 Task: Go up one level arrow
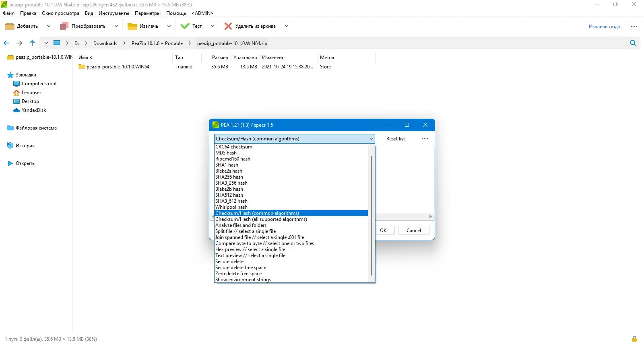pyautogui.click(x=32, y=43)
